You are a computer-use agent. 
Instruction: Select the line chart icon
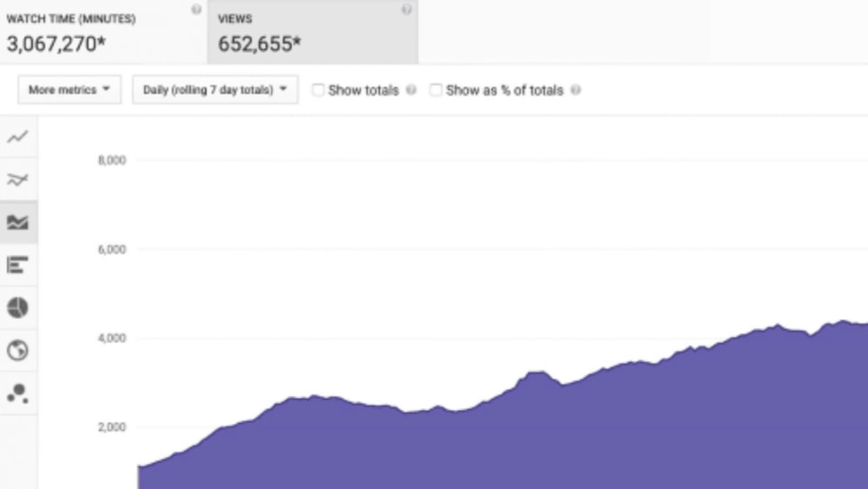click(x=17, y=136)
